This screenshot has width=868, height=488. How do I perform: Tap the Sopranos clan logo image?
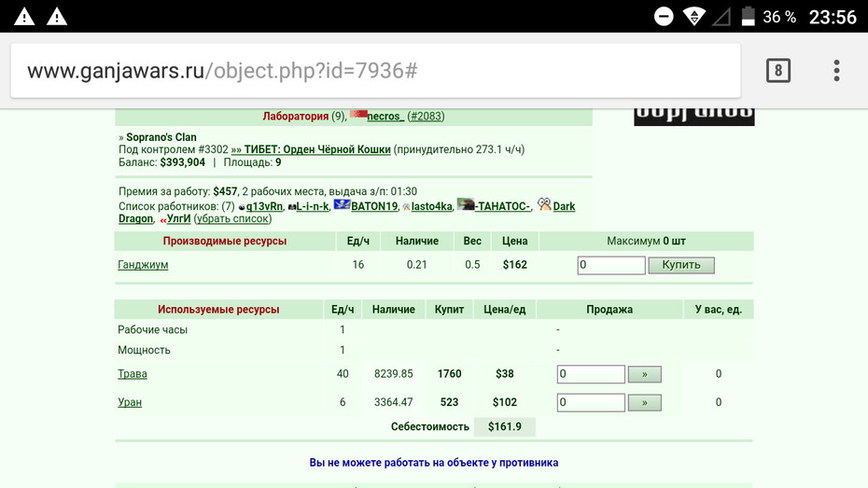pos(694,117)
